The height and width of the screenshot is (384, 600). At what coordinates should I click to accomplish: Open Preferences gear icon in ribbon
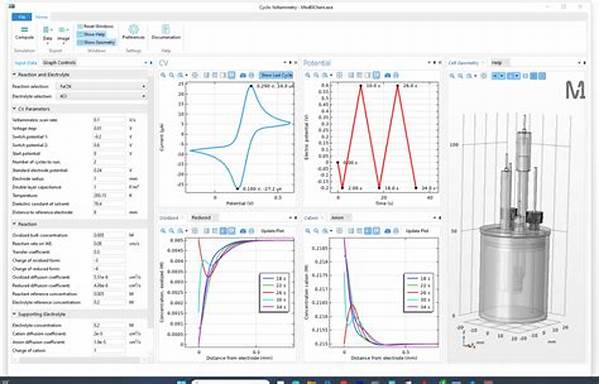pos(133,29)
